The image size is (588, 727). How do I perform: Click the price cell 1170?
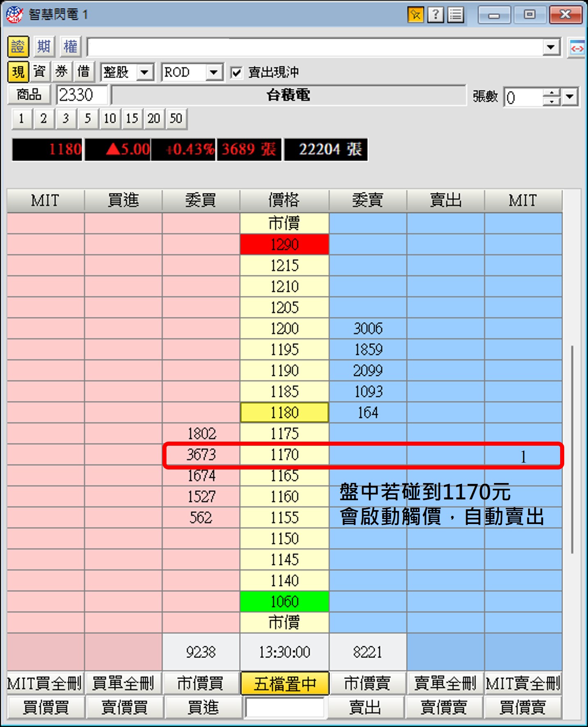(285, 455)
